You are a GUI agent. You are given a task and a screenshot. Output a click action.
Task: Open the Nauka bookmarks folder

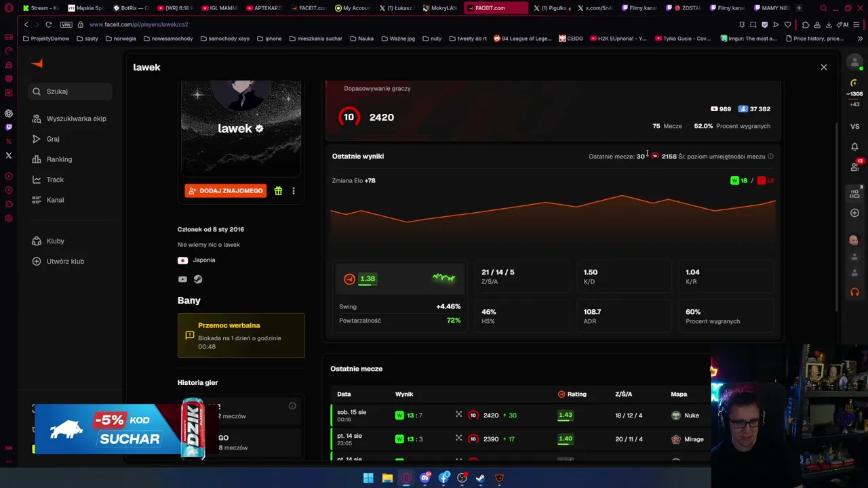point(361,39)
